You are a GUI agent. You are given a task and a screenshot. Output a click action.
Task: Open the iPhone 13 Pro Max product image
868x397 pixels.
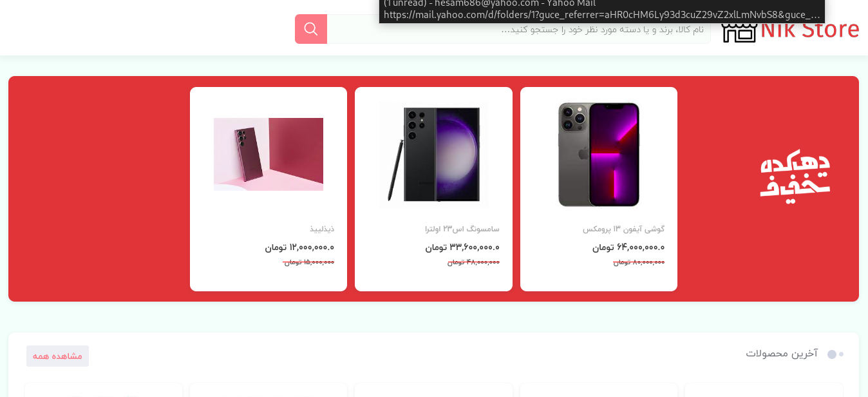click(x=599, y=155)
